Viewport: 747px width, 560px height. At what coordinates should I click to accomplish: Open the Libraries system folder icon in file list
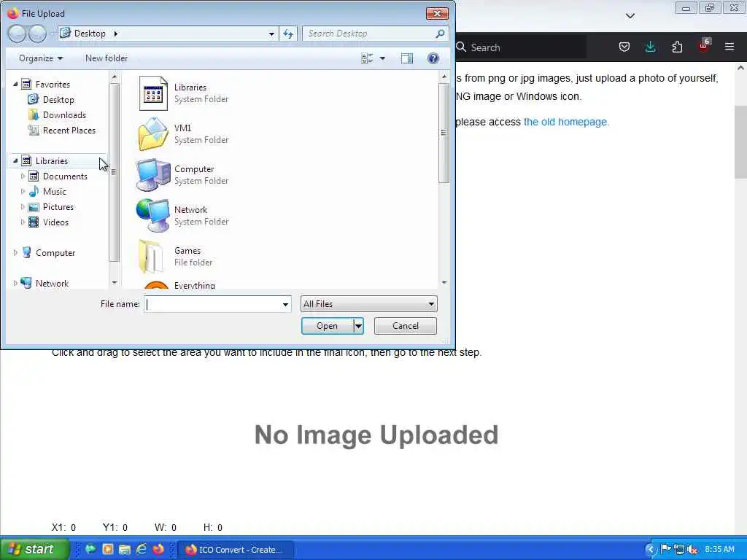pos(153,93)
